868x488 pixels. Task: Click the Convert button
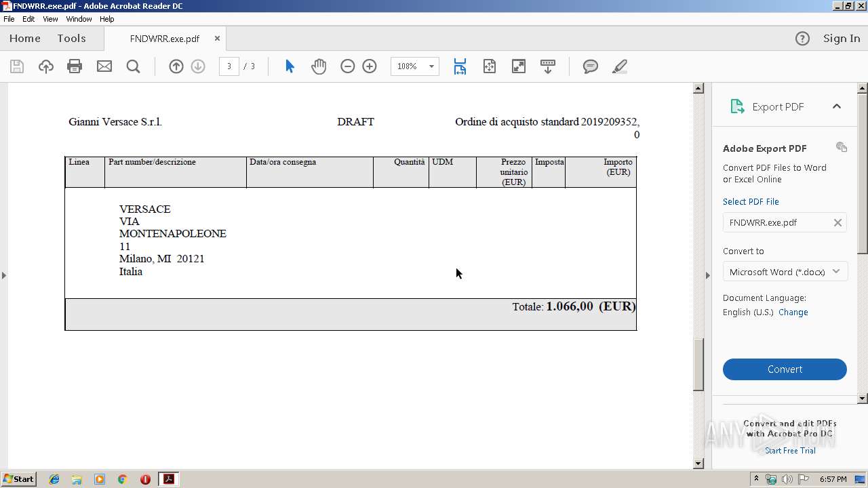coord(785,369)
